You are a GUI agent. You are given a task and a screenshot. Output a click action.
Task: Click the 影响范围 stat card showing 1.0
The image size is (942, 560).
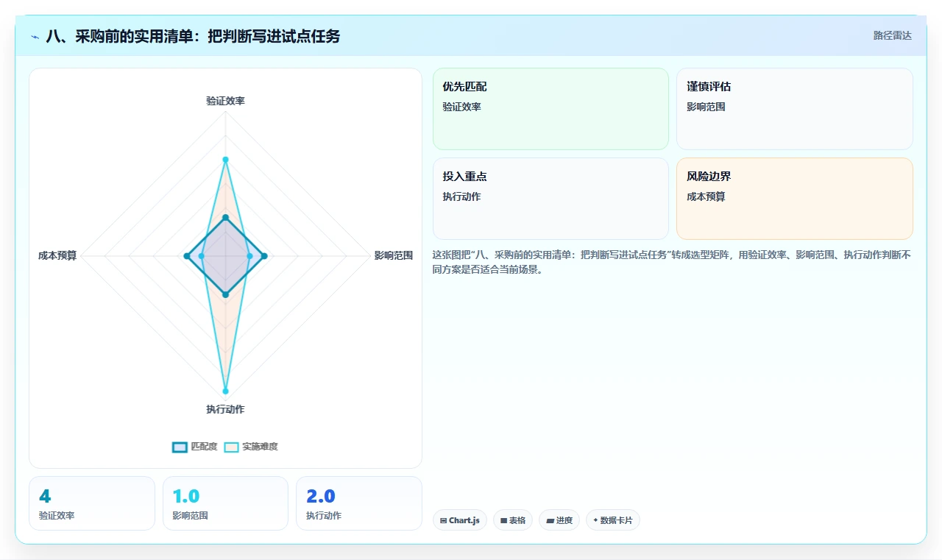[225, 503]
